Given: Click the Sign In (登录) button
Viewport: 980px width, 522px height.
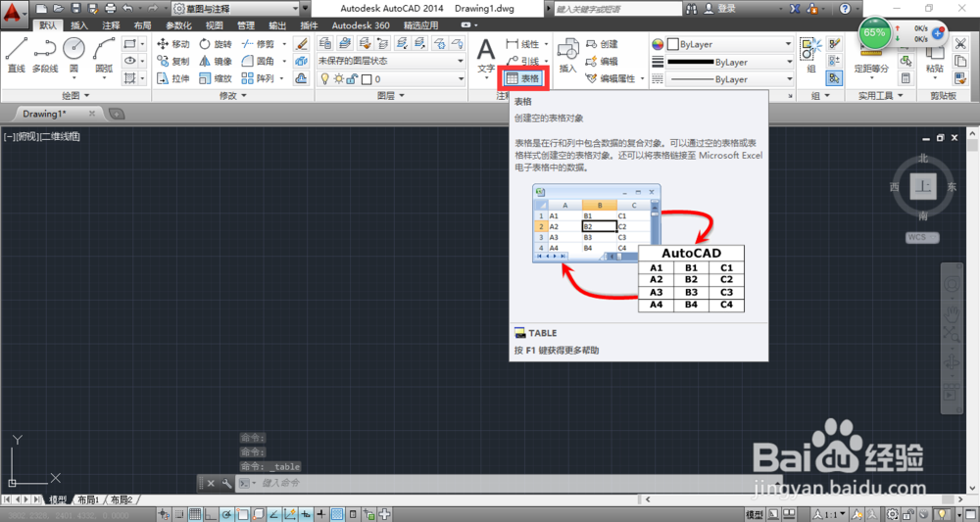Looking at the screenshot, I should tap(720, 9).
